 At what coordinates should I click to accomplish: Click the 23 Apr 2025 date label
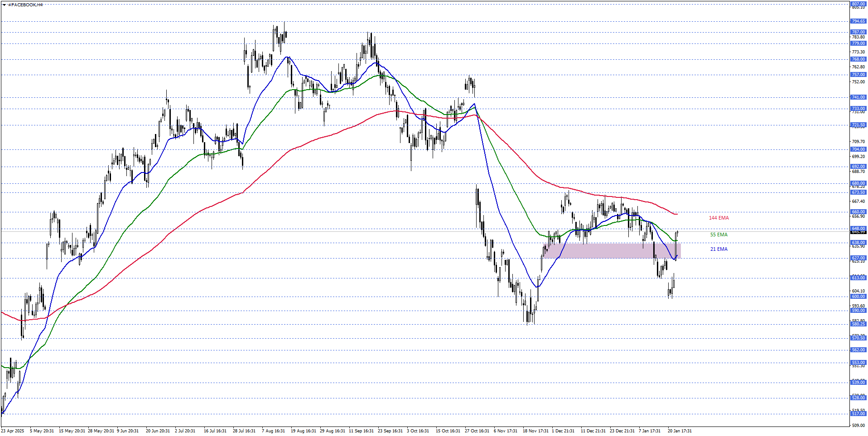click(13, 431)
